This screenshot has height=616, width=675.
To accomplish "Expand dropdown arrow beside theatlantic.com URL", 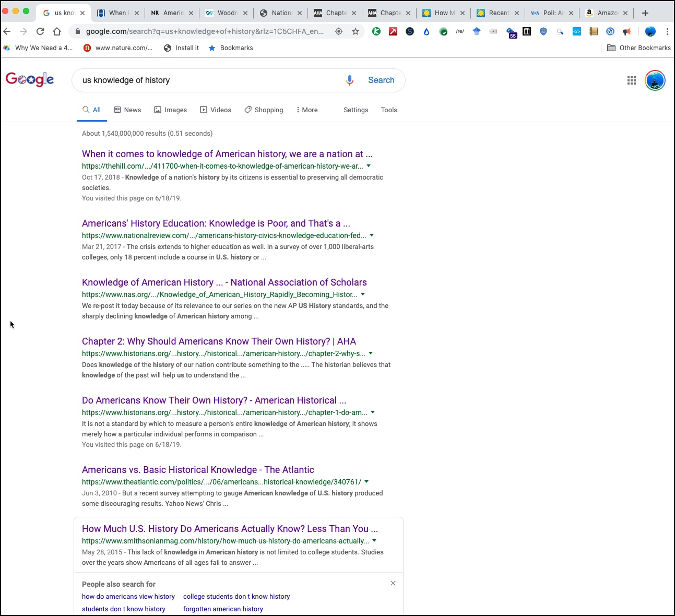I will (366, 482).
